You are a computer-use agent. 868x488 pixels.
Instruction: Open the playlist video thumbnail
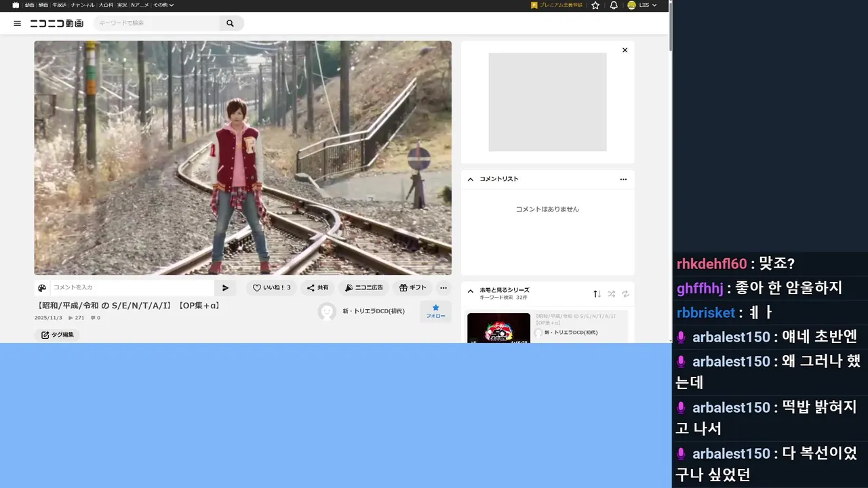(x=498, y=328)
